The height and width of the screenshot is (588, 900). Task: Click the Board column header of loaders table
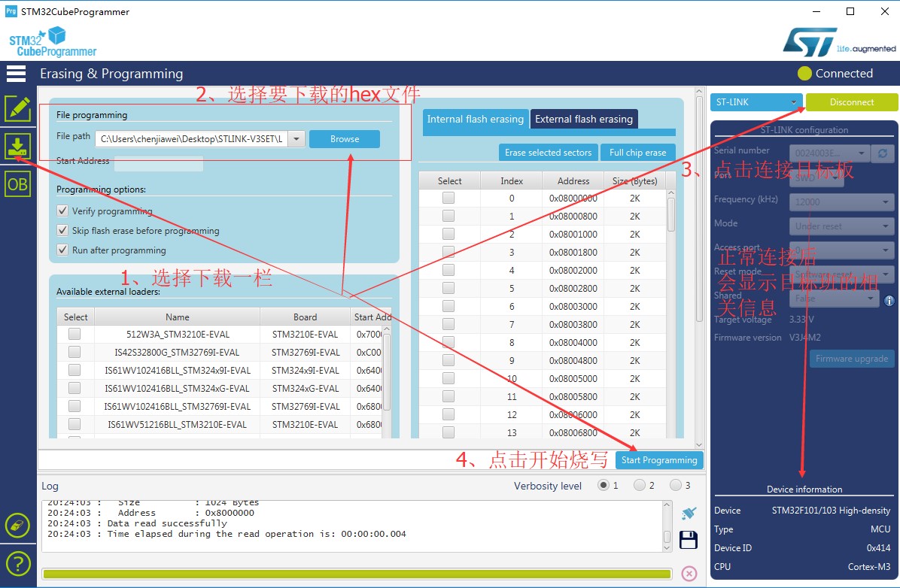305,317
